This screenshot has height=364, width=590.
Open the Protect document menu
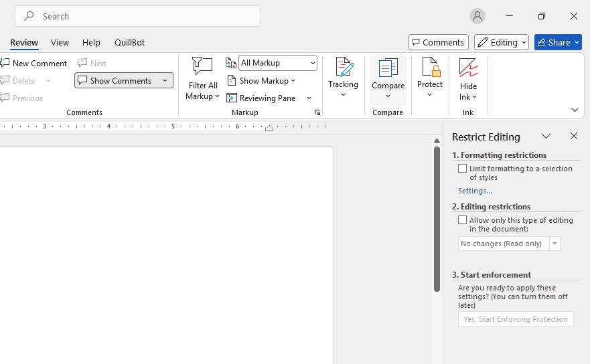pos(430,78)
